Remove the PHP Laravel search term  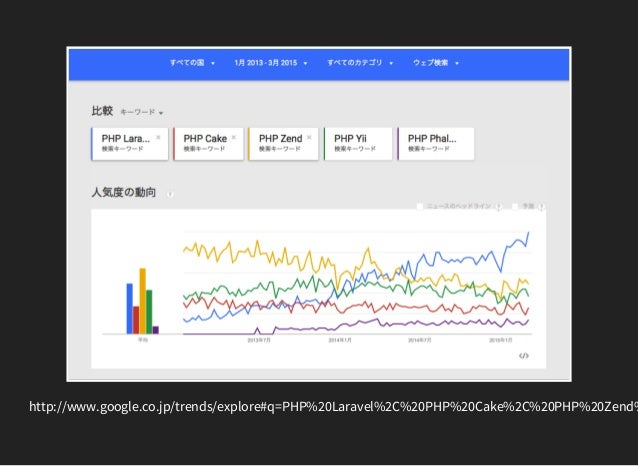(x=158, y=137)
